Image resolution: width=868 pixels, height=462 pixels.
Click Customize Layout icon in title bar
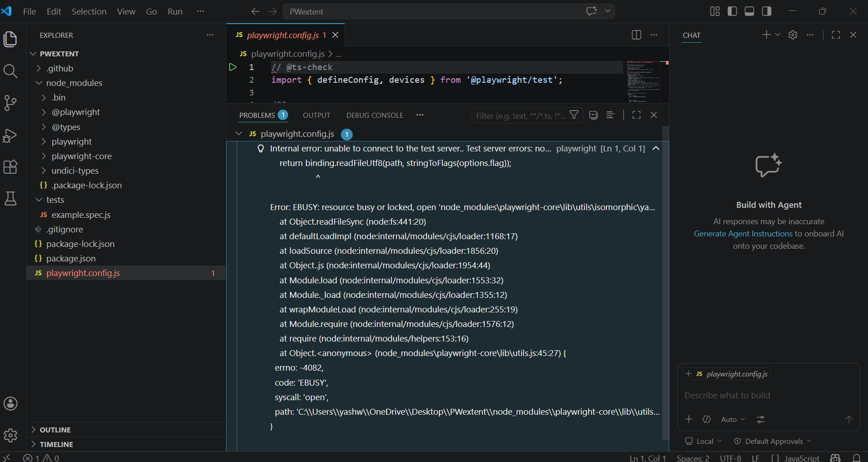[715, 11]
